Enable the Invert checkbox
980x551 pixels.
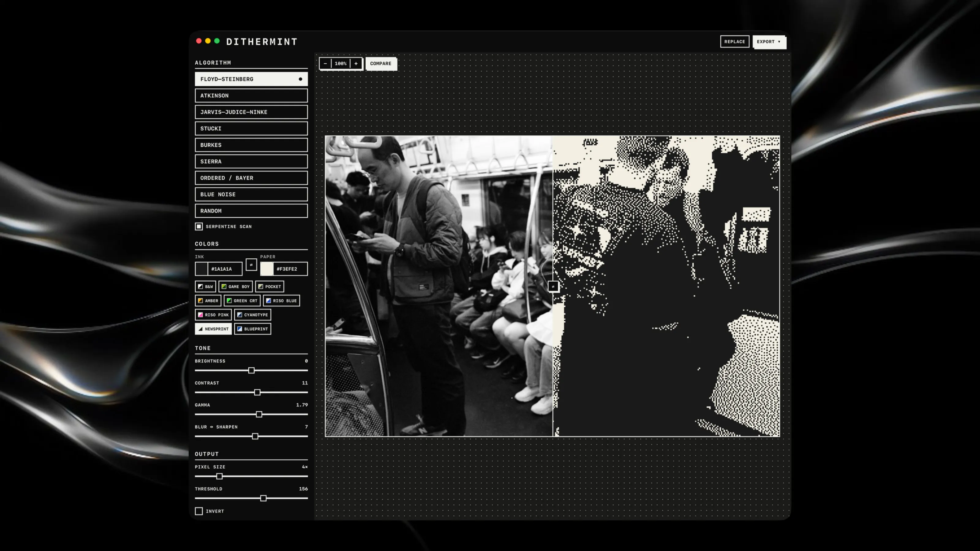[x=199, y=511]
